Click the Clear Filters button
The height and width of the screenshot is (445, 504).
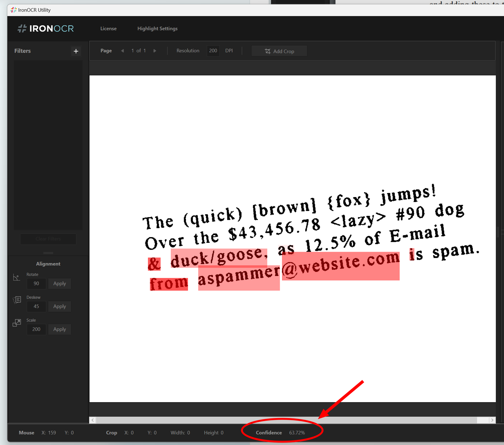(x=48, y=239)
